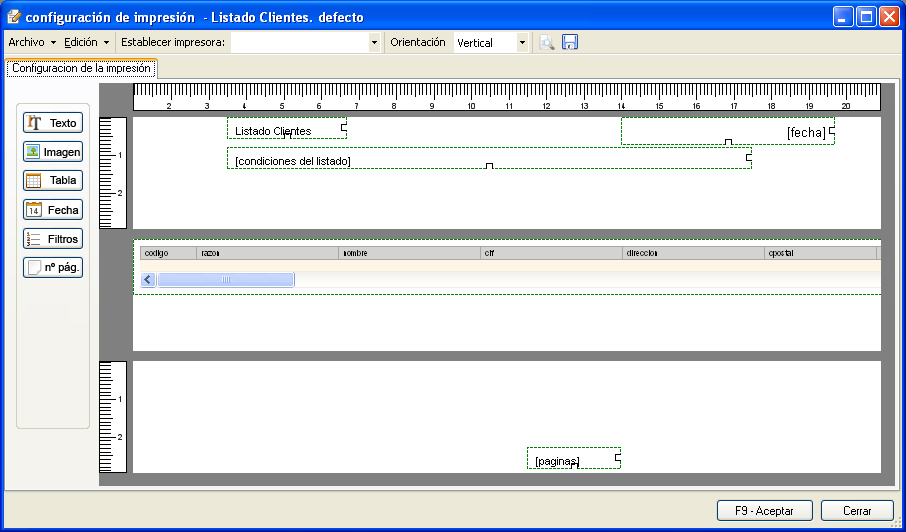906x532 pixels.
Task: Open the Archivo menu
Action: click(31, 42)
